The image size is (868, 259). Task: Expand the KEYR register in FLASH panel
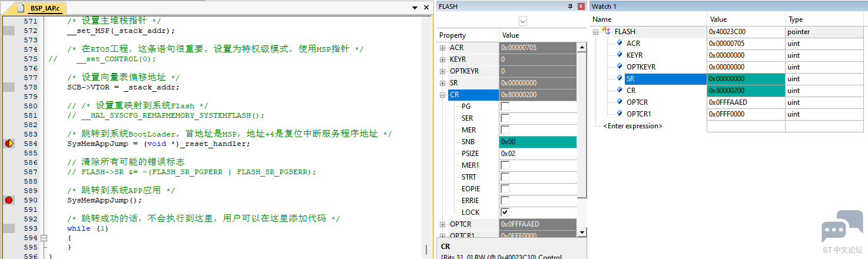click(442, 59)
